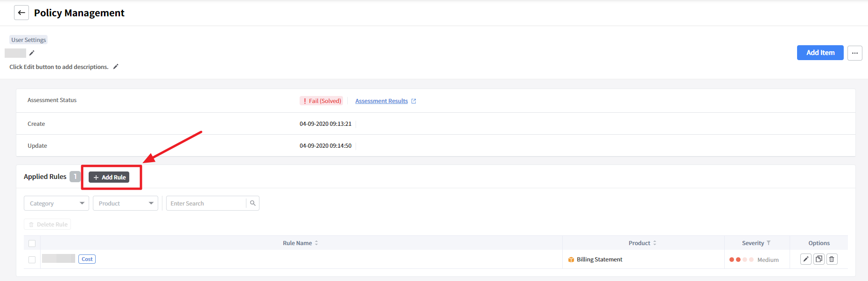This screenshot has height=281, width=868.
Task: Check the Cost rule row checkbox
Action: 32,260
